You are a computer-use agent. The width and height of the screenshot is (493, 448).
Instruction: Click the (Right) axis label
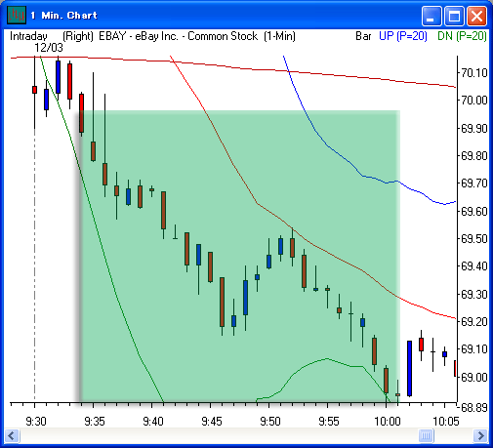(x=78, y=36)
